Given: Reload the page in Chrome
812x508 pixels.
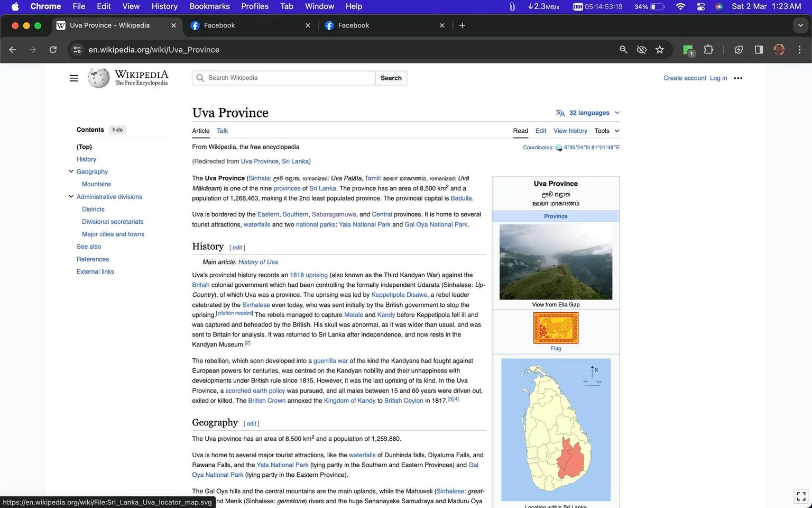Looking at the screenshot, I should (53, 50).
